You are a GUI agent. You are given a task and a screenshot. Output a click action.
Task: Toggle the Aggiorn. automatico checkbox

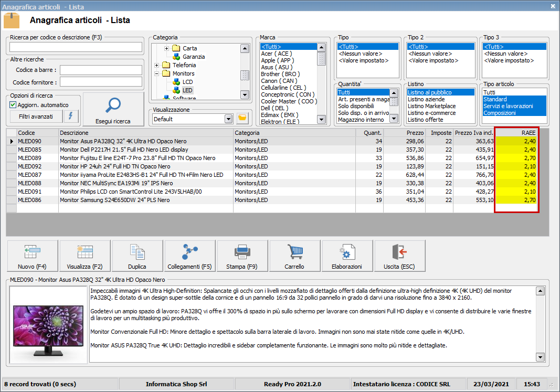click(x=13, y=105)
